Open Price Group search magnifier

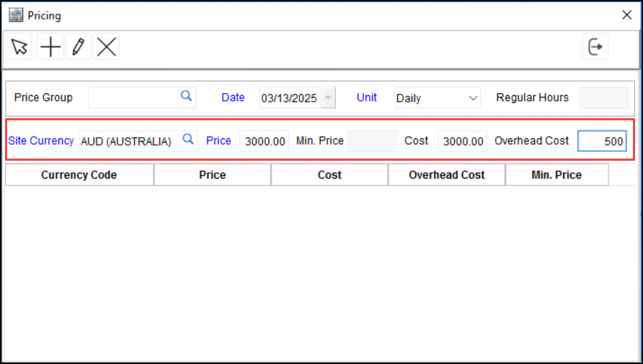(x=186, y=97)
